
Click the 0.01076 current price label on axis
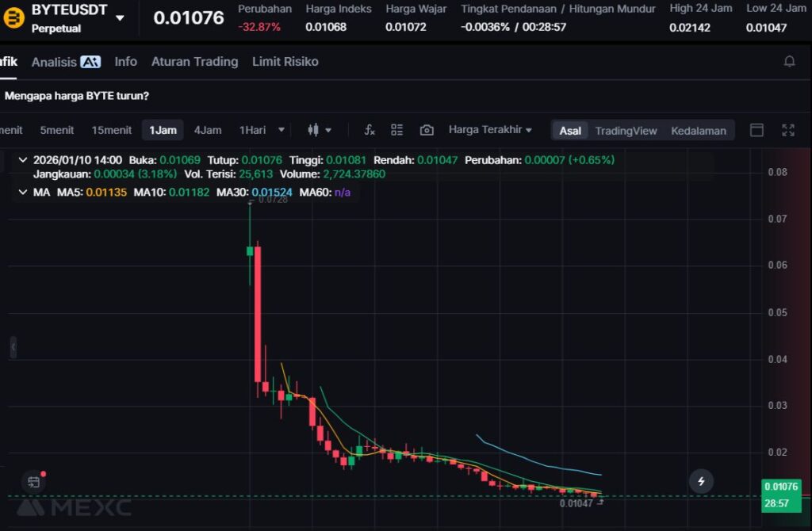pyautogui.click(x=781, y=487)
